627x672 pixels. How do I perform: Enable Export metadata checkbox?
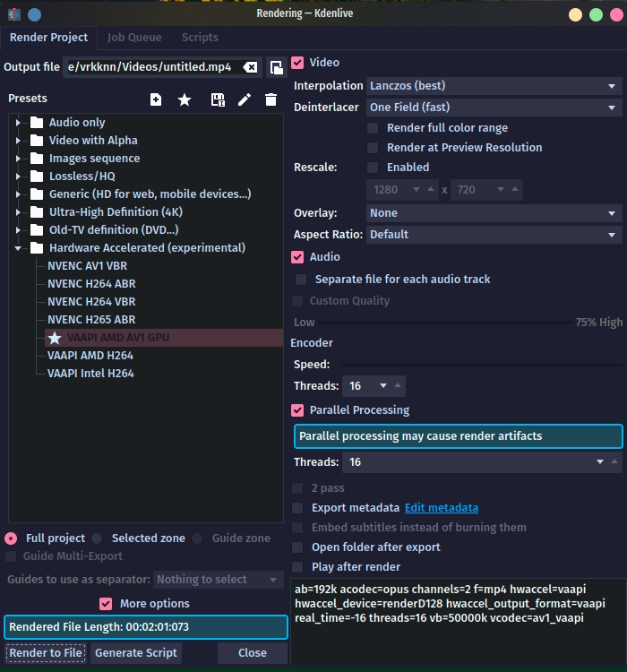tap(297, 508)
